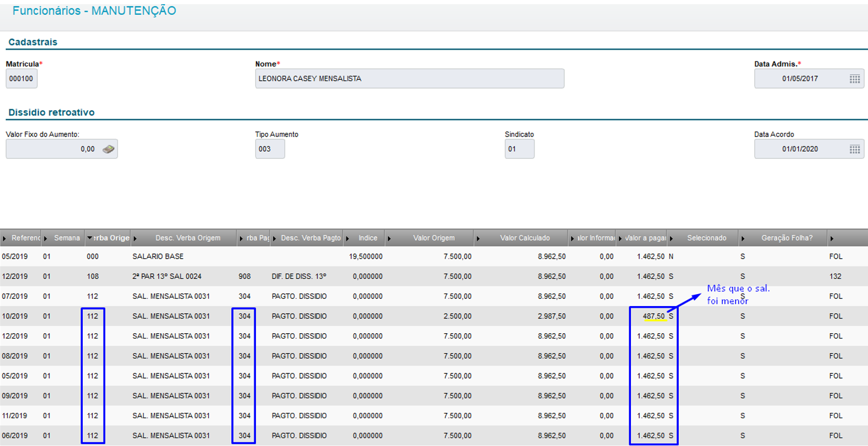Click the reference cell 07/2019
868x446 pixels.
tap(15, 297)
